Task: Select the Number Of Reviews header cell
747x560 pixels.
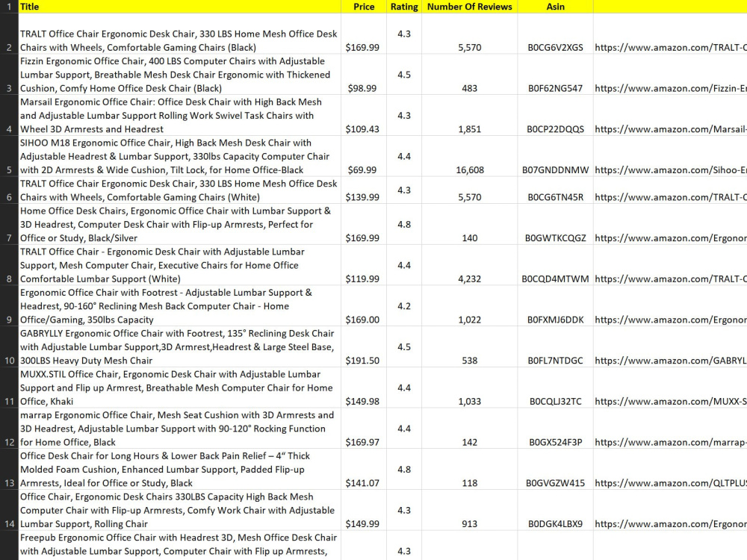Action: [x=469, y=7]
